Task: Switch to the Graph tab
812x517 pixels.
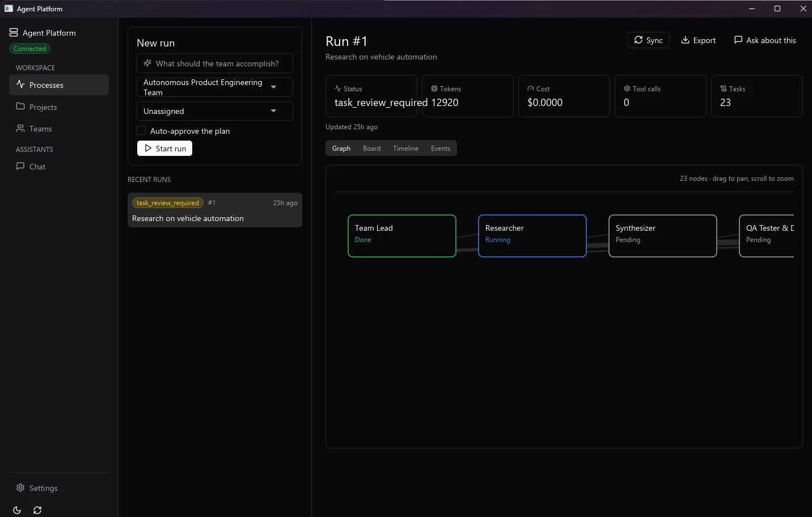Action: pos(341,149)
